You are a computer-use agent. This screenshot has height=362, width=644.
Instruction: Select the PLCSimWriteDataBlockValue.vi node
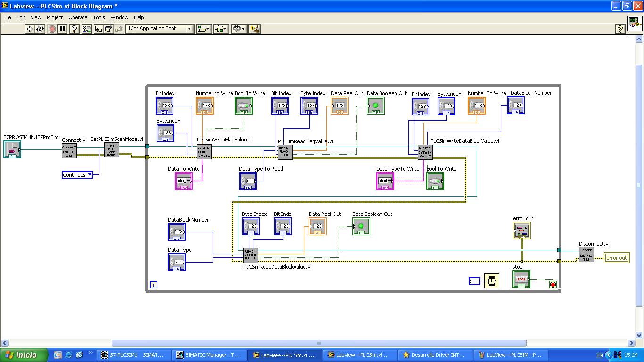pos(425,152)
